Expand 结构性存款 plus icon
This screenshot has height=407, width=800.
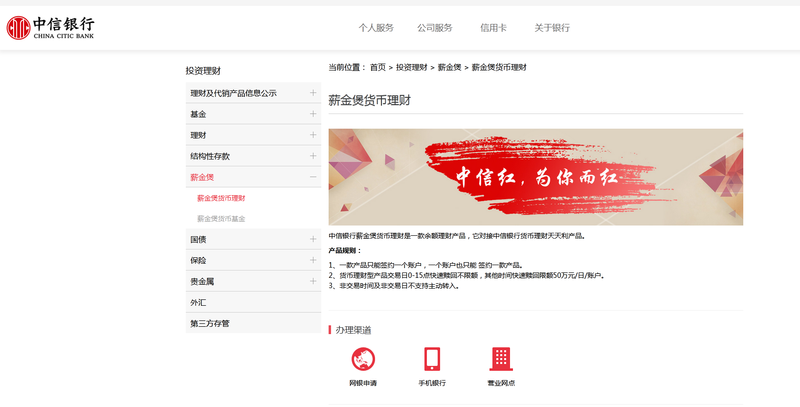[x=313, y=156]
